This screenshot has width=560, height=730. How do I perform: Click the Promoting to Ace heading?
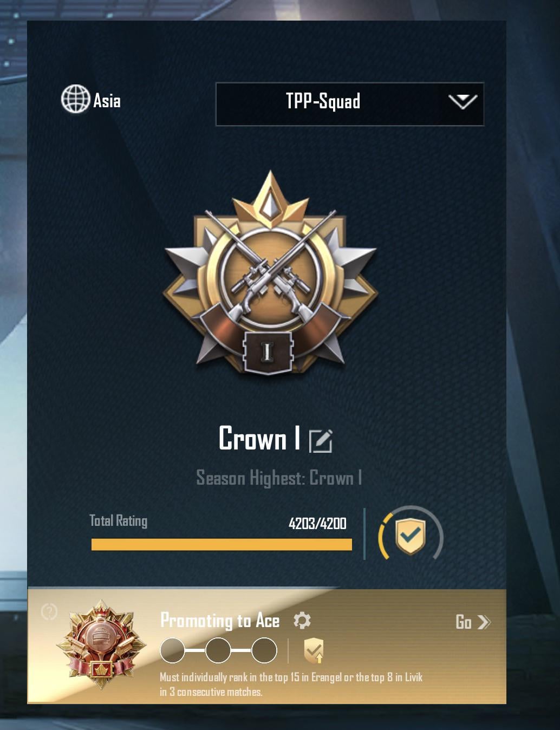pos(220,621)
